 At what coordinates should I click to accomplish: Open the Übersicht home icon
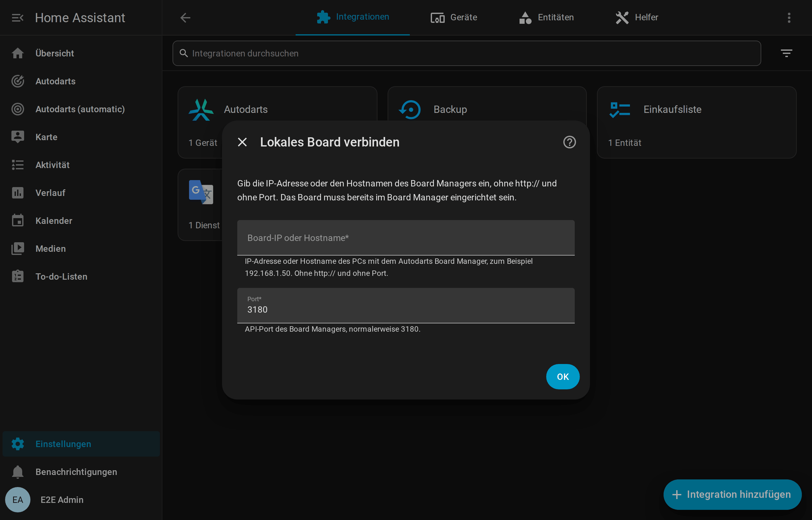tap(17, 53)
